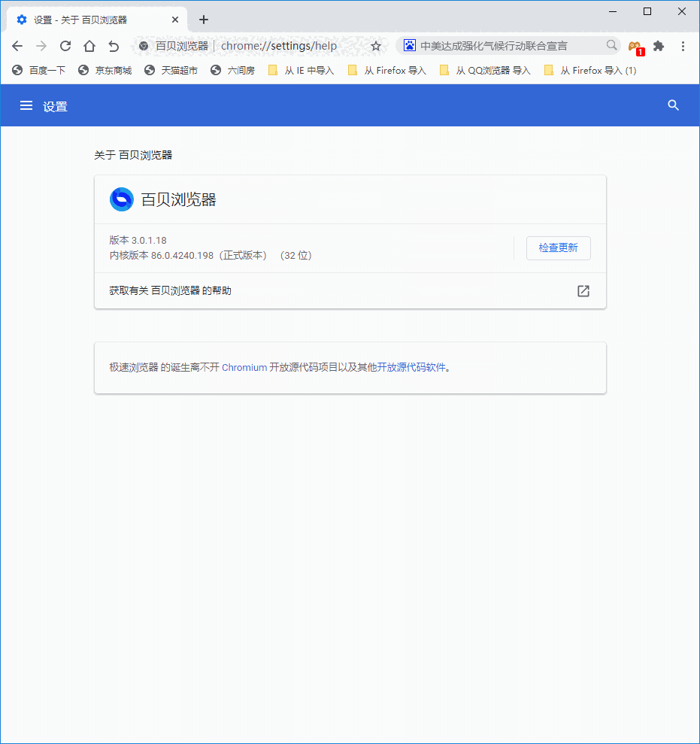Screen dimensions: 700x744
Task: Click the 百贝浏览器 blue logo icon
Action: click(x=121, y=199)
